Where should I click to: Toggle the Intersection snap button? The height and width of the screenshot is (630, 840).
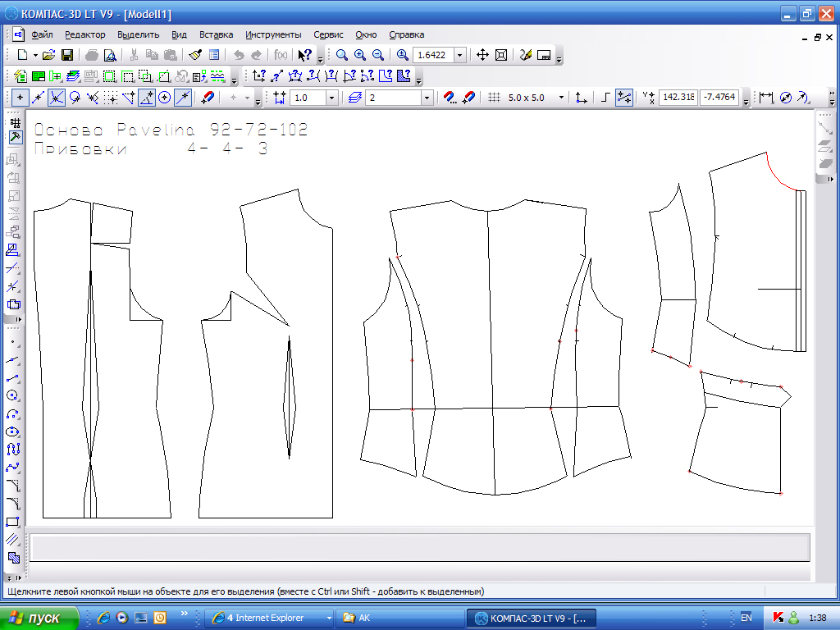(x=56, y=98)
